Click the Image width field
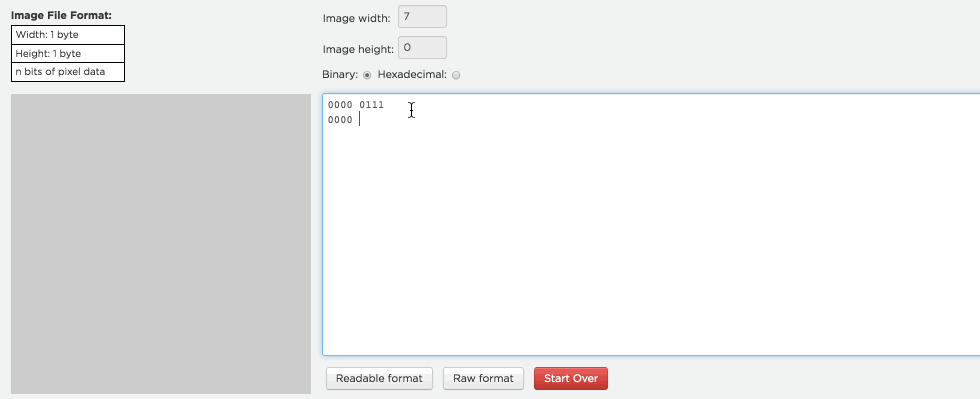980x399 pixels. pyautogui.click(x=422, y=17)
